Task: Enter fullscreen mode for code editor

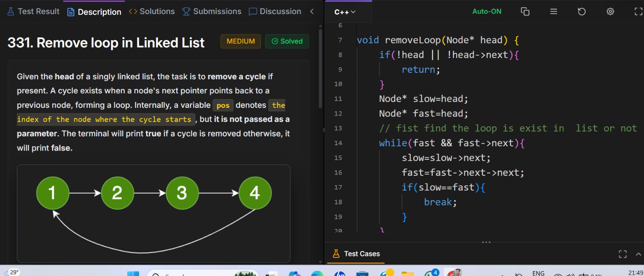Action: (638, 12)
